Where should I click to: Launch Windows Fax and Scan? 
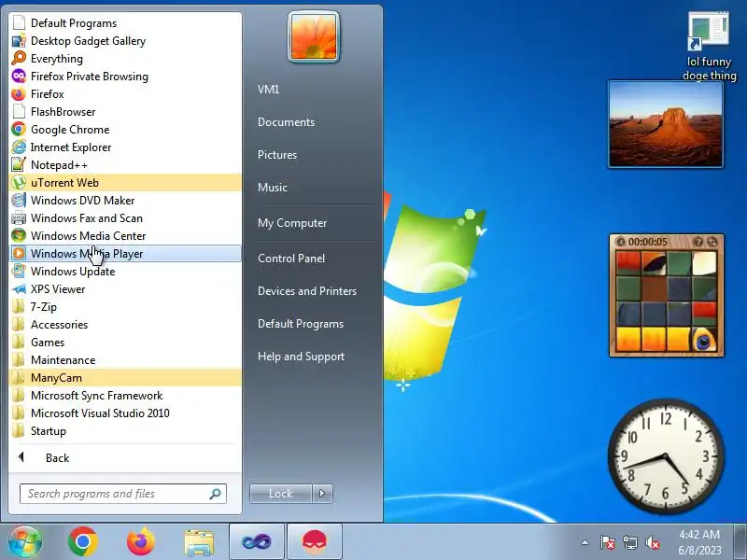125,218
